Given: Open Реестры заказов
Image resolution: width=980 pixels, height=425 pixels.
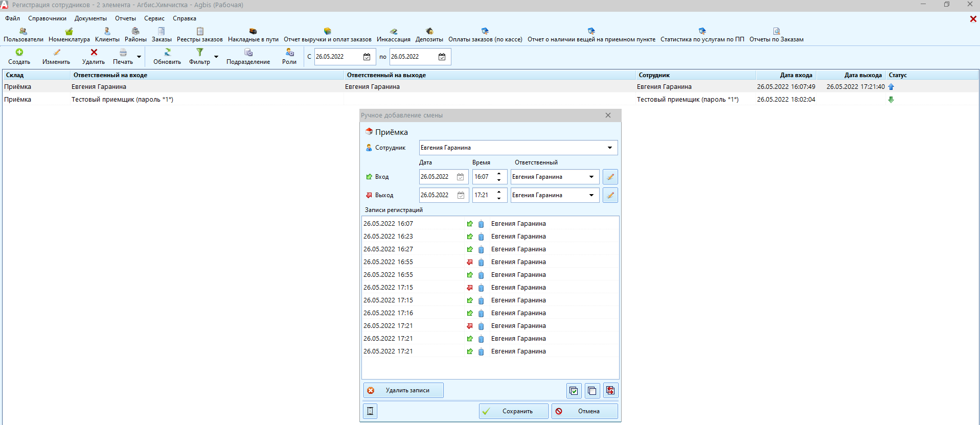Looking at the screenshot, I should click(x=200, y=35).
